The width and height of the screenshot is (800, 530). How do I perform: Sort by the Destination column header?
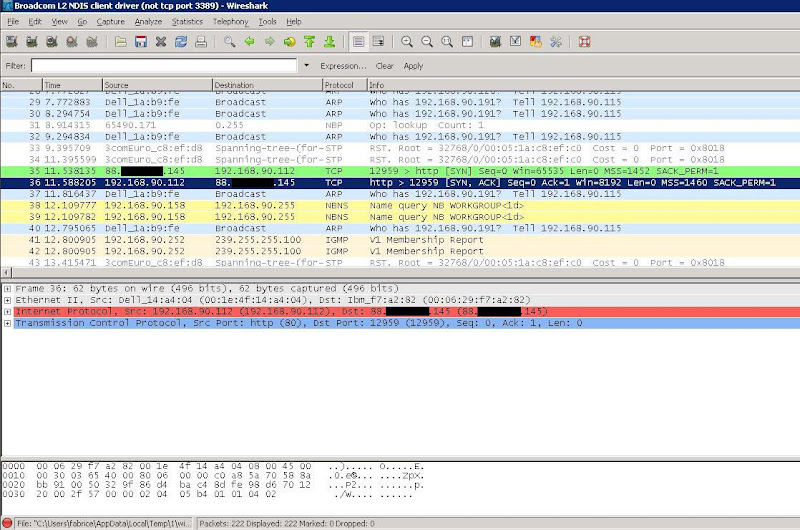[x=267, y=85]
